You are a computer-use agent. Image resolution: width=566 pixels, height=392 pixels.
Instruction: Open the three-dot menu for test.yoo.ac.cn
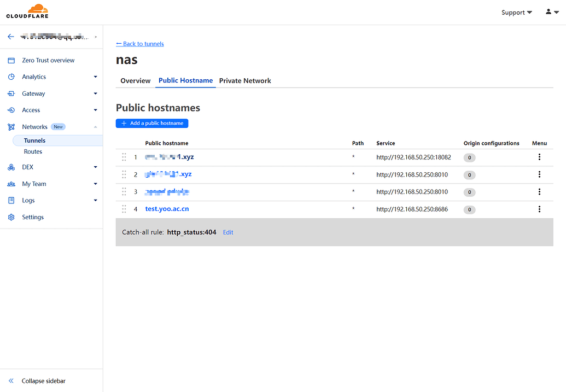(539, 209)
